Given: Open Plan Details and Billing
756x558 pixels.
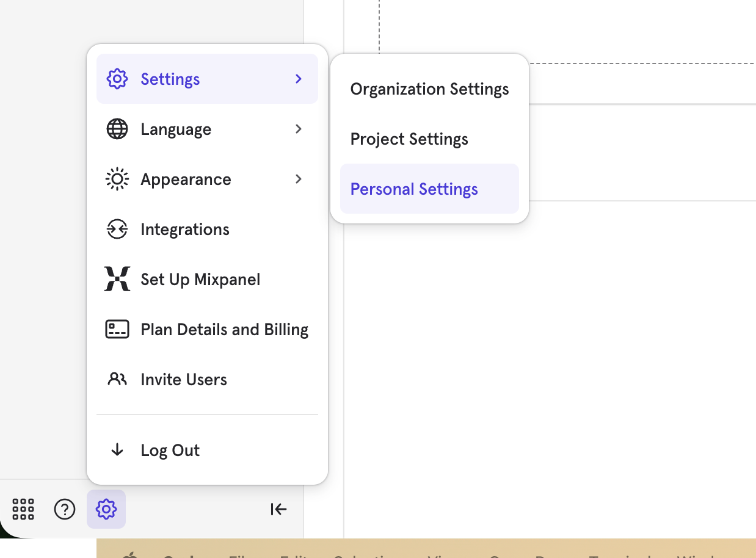Looking at the screenshot, I should pos(207,329).
